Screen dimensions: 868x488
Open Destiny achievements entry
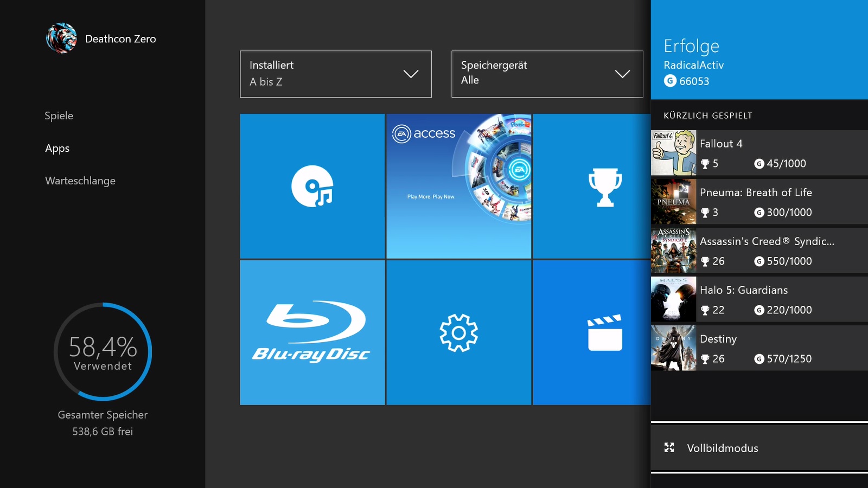coord(759,348)
